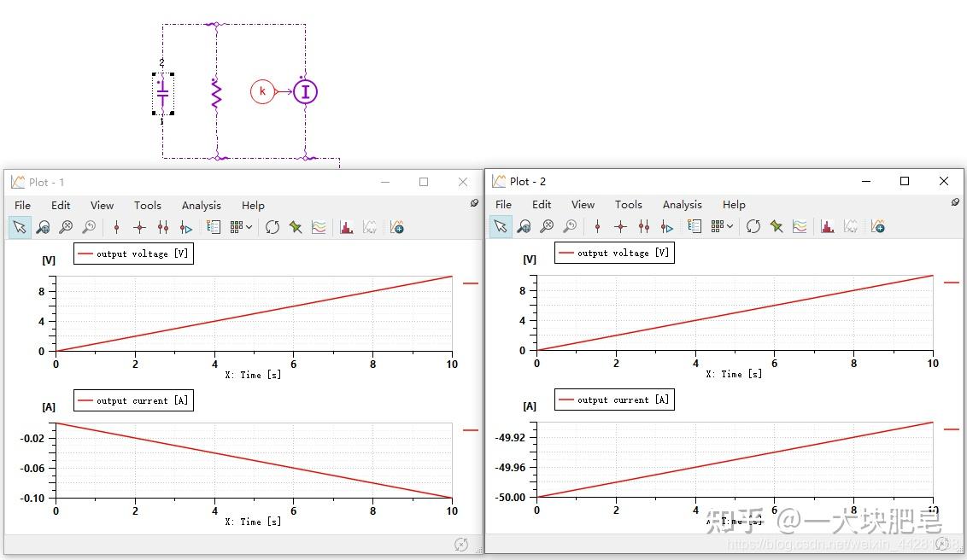
Task: Select the resistor component in the circuit
Action: (x=216, y=92)
